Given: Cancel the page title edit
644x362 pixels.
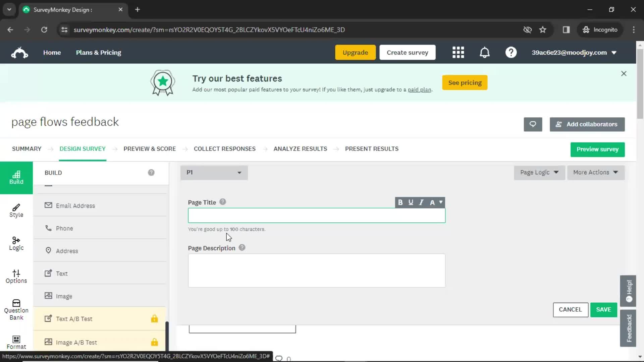Looking at the screenshot, I should click(570, 310).
